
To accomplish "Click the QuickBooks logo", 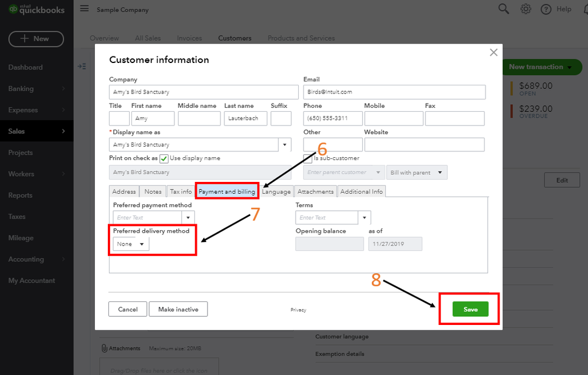I will click(x=37, y=9).
